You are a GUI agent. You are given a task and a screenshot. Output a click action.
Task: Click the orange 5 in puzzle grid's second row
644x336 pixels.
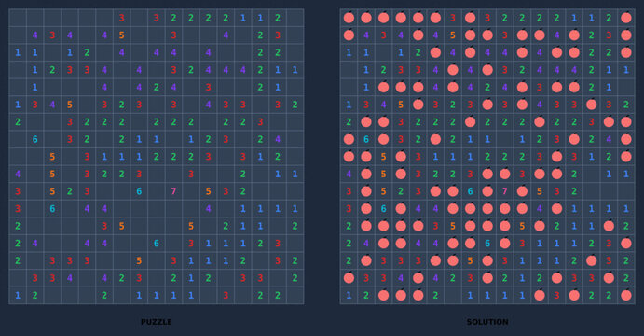pos(121,35)
